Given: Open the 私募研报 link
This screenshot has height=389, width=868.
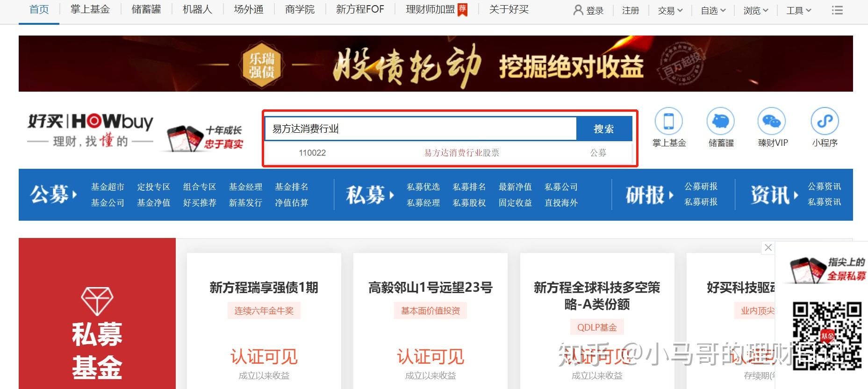Looking at the screenshot, I should (701, 202).
